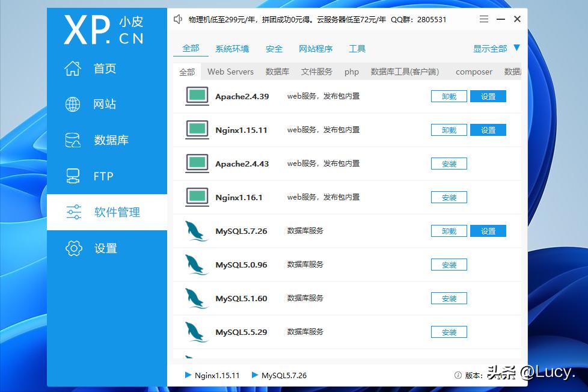Viewport: 588px width, 392px height.
Task: Switch to the 系统环境 tab
Action: click(x=232, y=49)
